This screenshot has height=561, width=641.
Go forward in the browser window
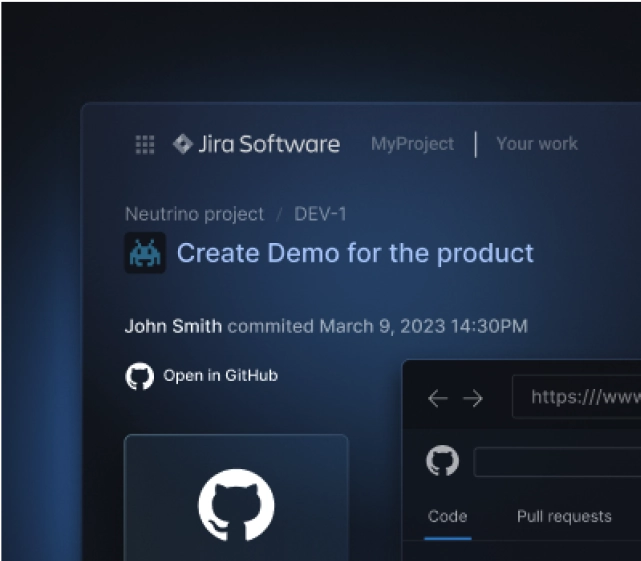[473, 398]
